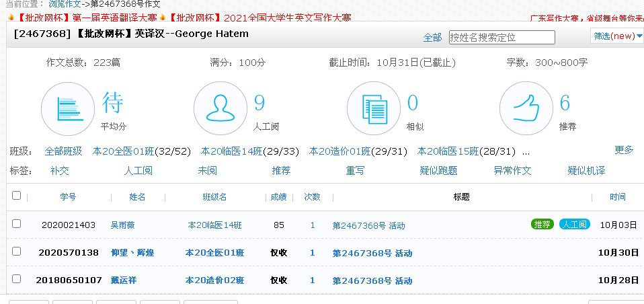Check the box for student 2020570138

17,252
